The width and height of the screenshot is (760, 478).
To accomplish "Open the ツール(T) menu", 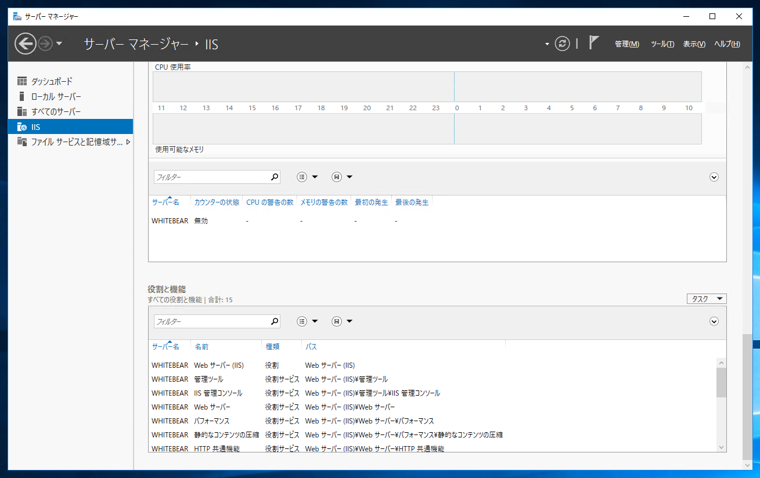I will [662, 44].
